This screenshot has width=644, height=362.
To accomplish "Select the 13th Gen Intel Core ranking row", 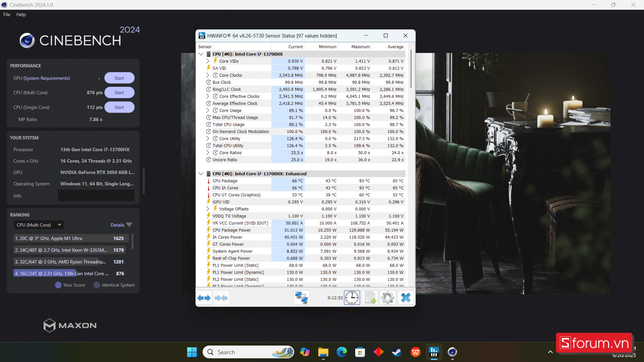I will coord(71,274).
